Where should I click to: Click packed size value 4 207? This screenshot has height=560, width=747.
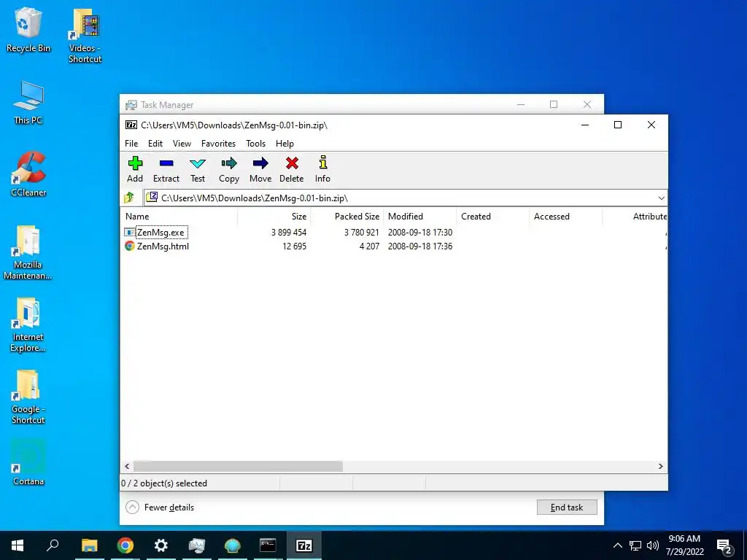tap(369, 246)
